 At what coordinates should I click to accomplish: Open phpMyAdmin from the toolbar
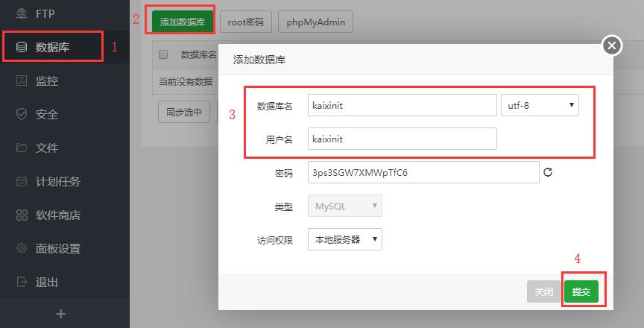click(315, 22)
